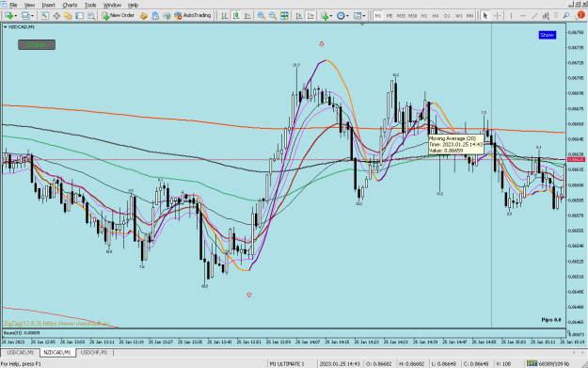
Task: Launch MetaEditor via yellow book icon
Action: coord(144,16)
